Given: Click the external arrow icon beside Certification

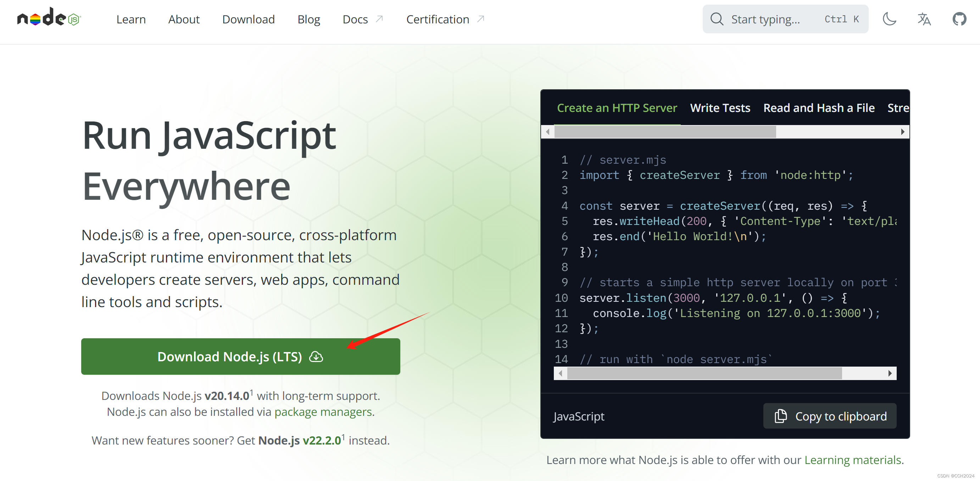Looking at the screenshot, I should point(481,19).
